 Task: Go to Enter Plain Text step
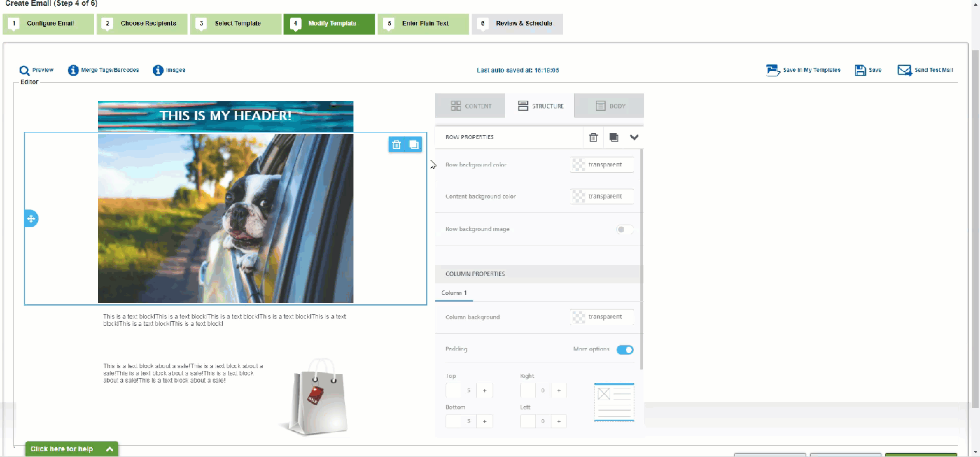click(423, 24)
